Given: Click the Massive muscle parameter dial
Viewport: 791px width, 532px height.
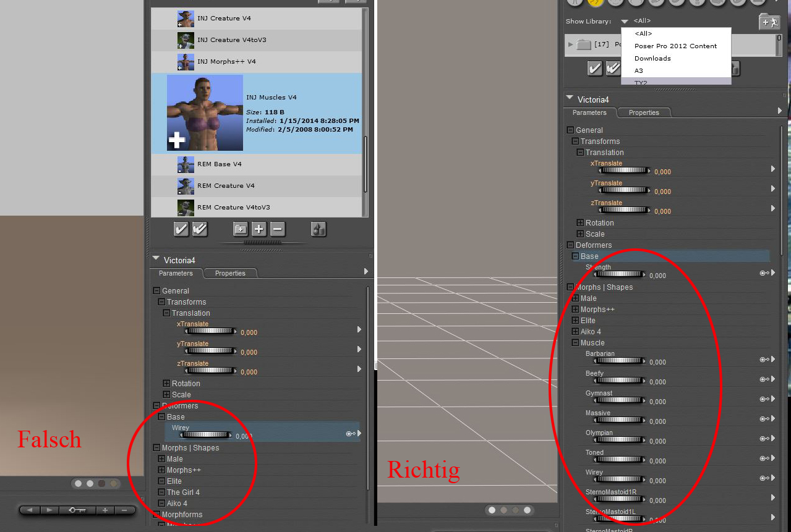Looking at the screenshot, I should pos(623,420).
